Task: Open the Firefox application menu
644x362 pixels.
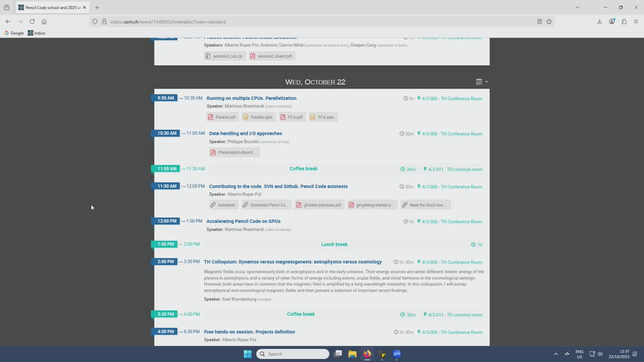Action: click(636, 22)
